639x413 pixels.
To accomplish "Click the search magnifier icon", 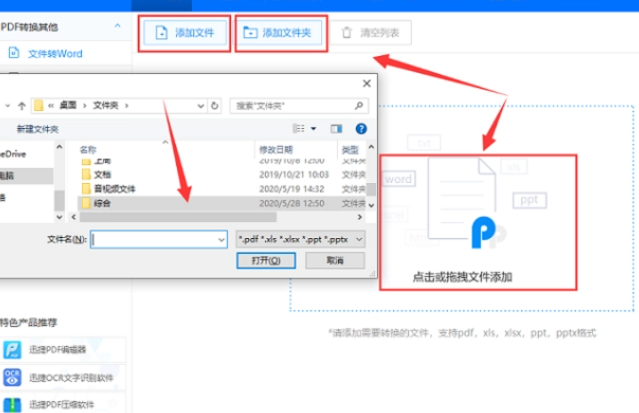I will (359, 106).
